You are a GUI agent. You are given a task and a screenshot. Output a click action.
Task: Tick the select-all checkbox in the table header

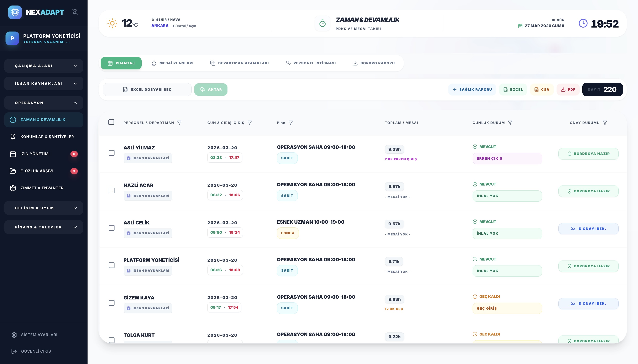pyautogui.click(x=111, y=122)
